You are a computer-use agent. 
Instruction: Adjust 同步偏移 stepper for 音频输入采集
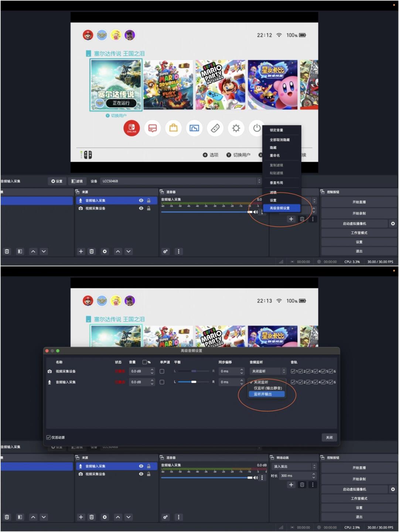(x=242, y=382)
